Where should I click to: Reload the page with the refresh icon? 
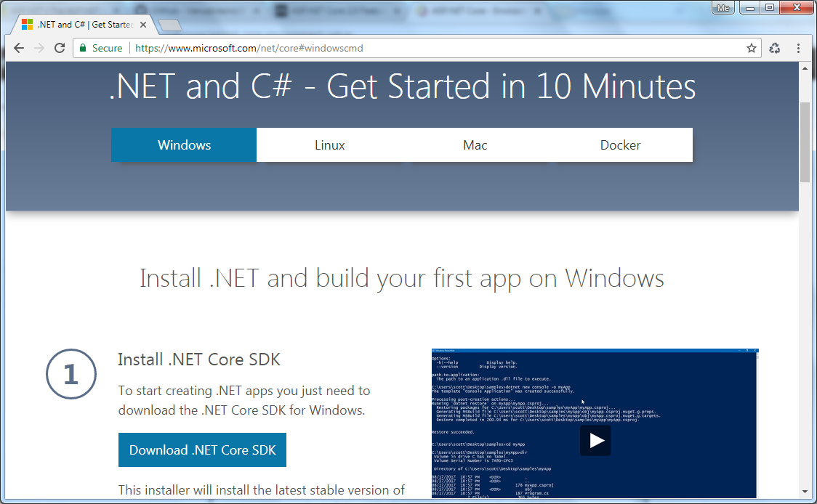(x=60, y=49)
